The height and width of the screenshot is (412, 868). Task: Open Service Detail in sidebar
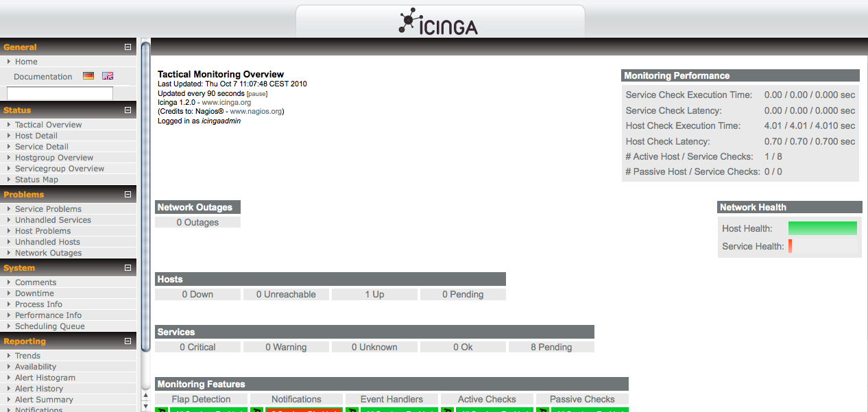pyautogui.click(x=42, y=147)
